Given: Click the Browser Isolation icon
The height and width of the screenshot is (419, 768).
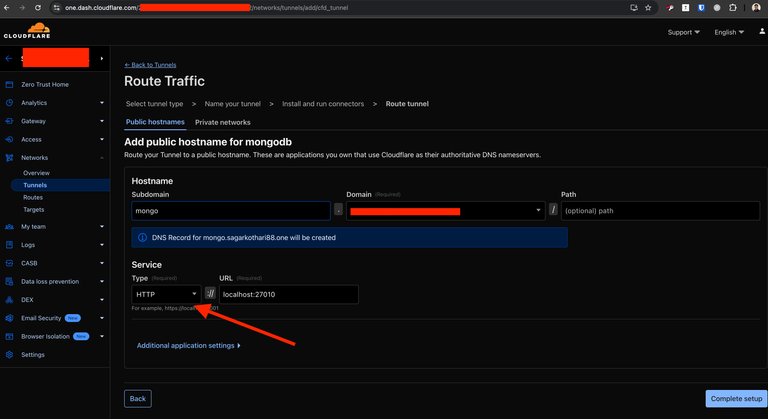Looking at the screenshot, I should 9,336.
